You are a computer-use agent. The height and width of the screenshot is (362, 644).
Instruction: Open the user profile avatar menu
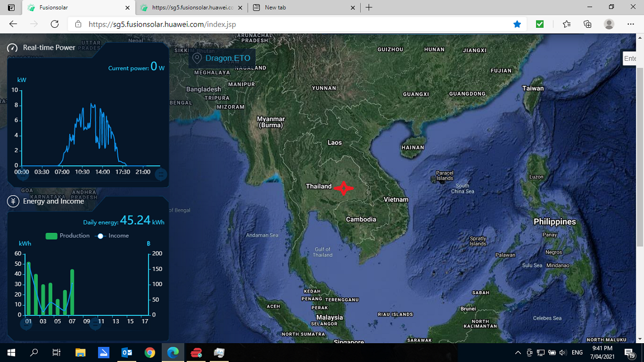click(x=609, y=24)
